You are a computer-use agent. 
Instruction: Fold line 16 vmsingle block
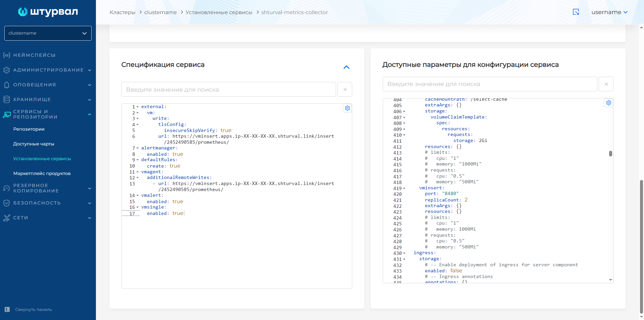point(138,207)
